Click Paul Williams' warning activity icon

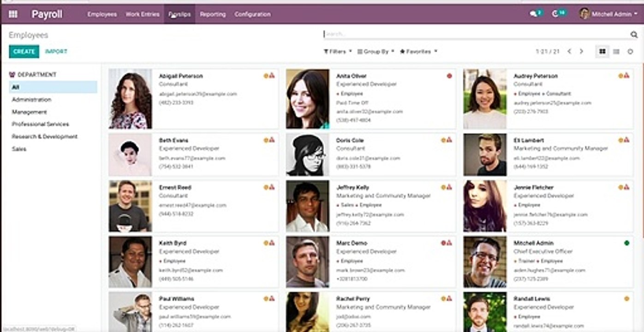click(272, 298)
